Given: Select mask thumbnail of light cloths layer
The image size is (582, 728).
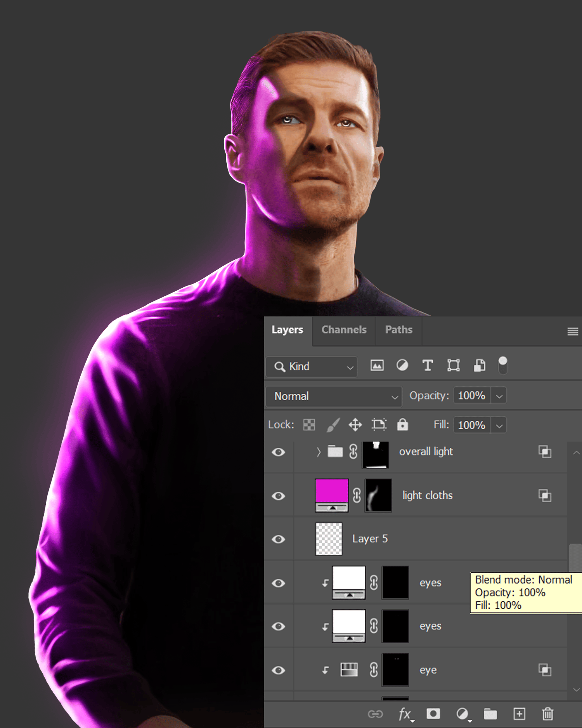Looking at the screenshot, I should coord(378,495).
